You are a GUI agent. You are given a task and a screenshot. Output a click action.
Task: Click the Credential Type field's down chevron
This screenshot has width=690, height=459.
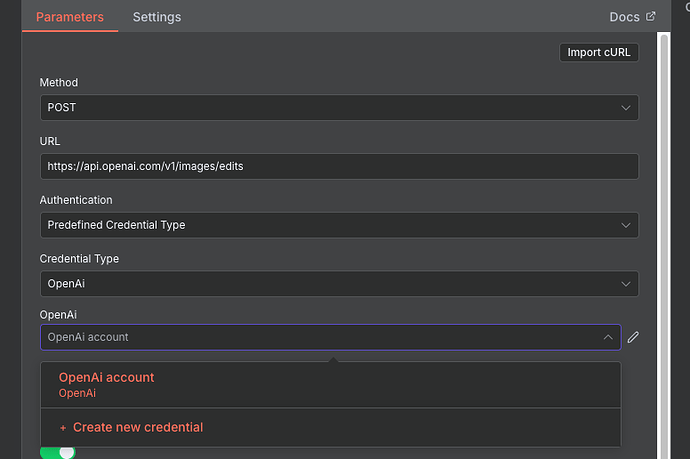point(626,284)
